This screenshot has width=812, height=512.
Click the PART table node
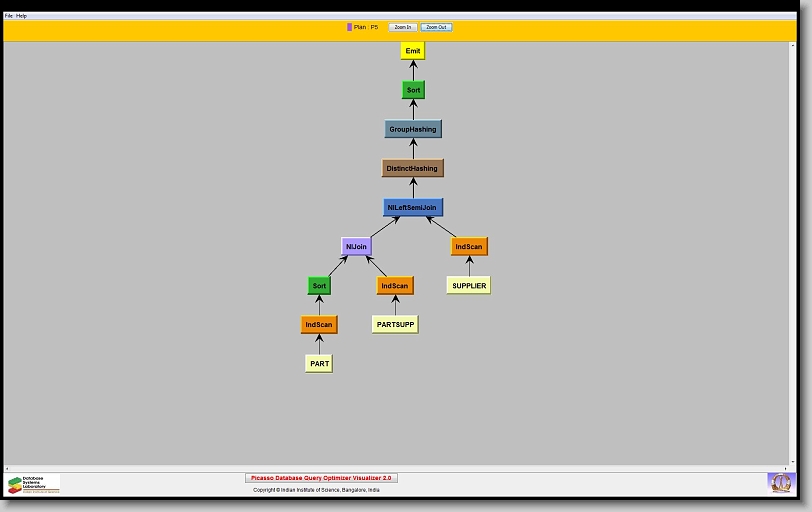[319, 364]
